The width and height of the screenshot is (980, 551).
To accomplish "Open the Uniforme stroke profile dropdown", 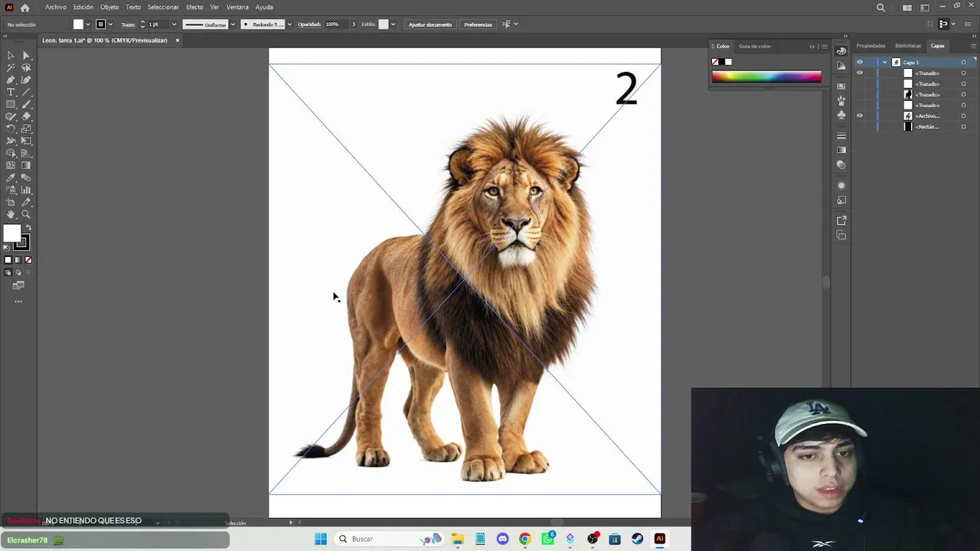I will [233, 24].
